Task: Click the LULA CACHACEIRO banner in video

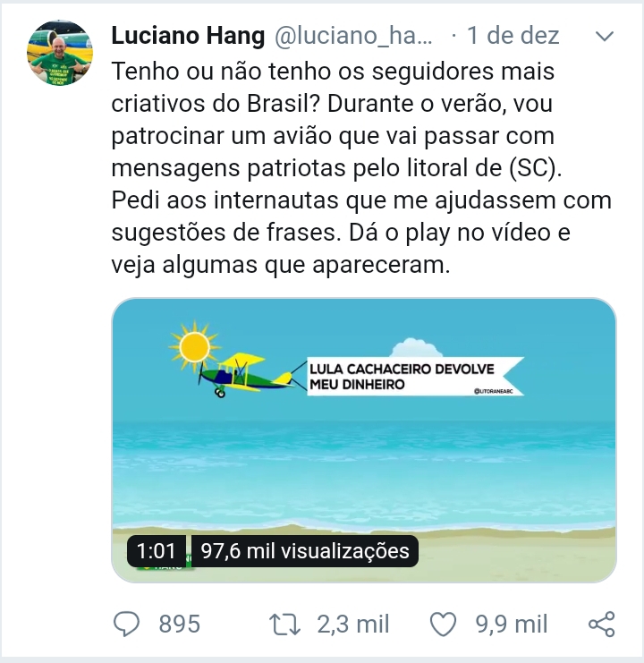Action: pyautogui.click(x=415, y=377)
